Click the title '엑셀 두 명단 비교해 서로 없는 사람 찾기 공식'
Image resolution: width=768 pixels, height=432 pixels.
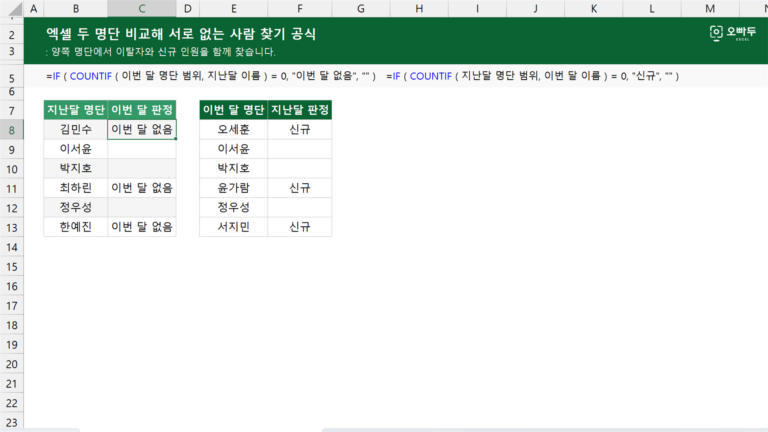click(x=181, y=34)
